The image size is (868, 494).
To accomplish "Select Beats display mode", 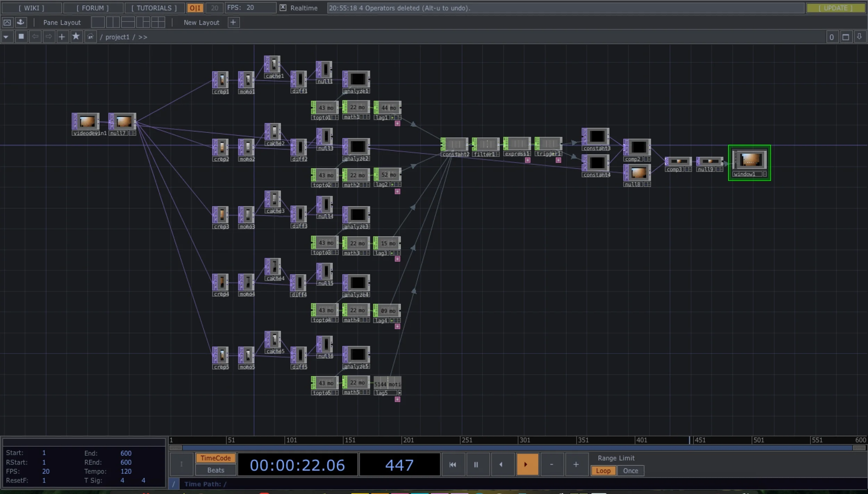I will click(216, 470).
